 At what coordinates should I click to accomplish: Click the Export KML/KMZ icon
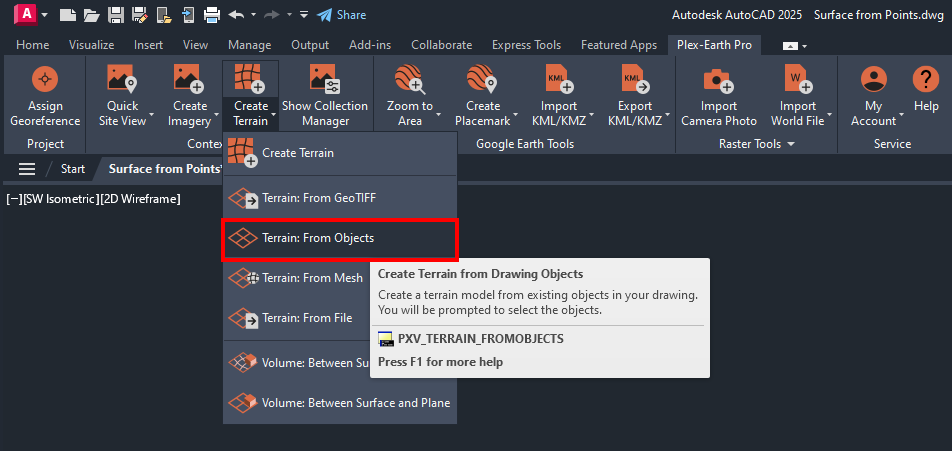pyautogui.click(x=635, y=79)
